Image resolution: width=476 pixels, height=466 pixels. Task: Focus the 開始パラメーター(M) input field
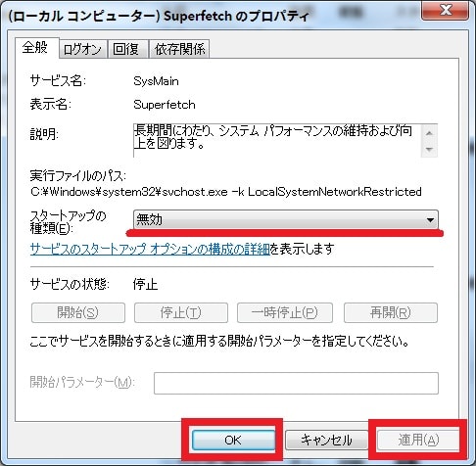click(296, 383)
